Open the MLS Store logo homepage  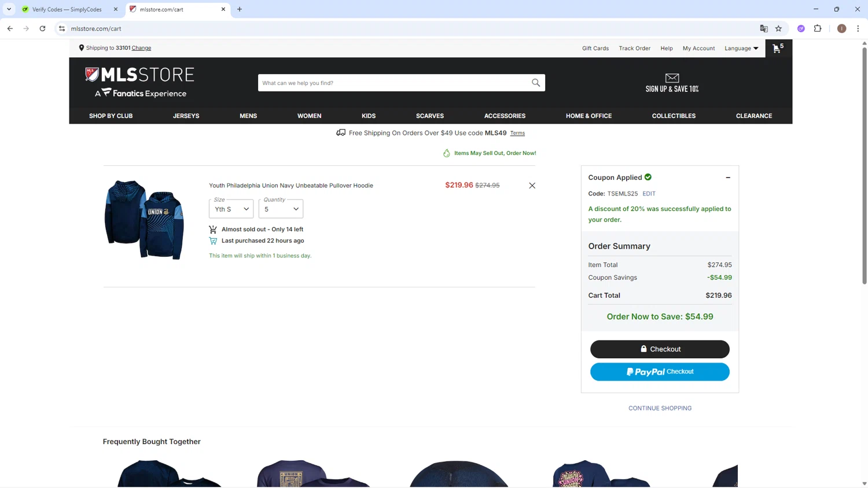(x=139, y=82)
